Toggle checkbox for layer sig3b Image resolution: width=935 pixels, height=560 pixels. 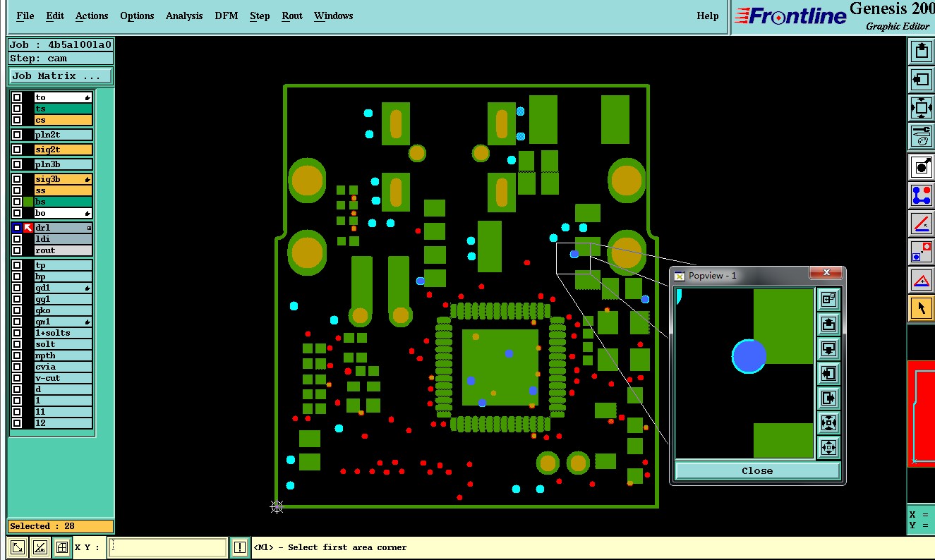click(17, 179)
